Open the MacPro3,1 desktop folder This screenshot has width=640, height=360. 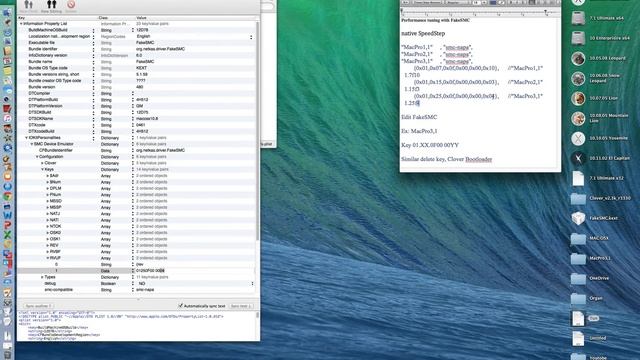[x=578, y=258]
